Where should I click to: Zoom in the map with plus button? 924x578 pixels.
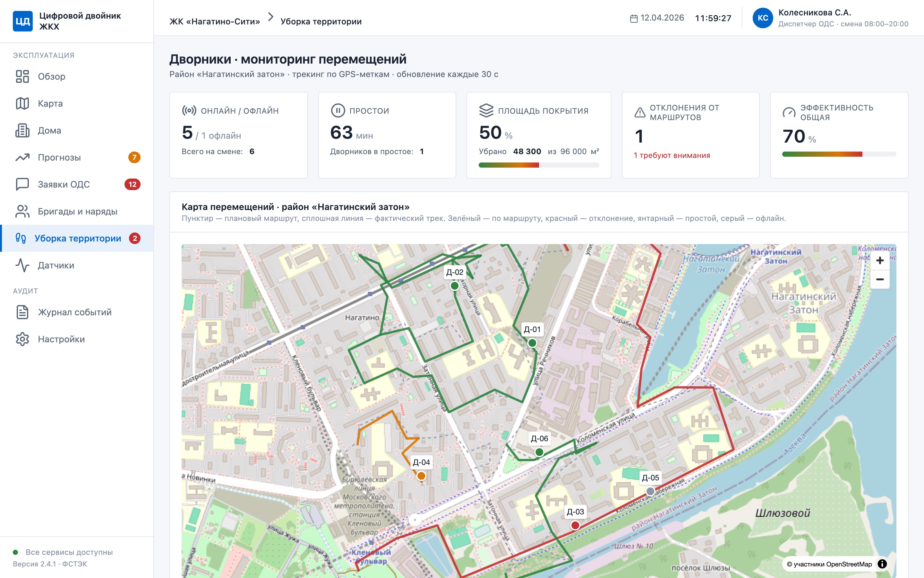point(880,261)
